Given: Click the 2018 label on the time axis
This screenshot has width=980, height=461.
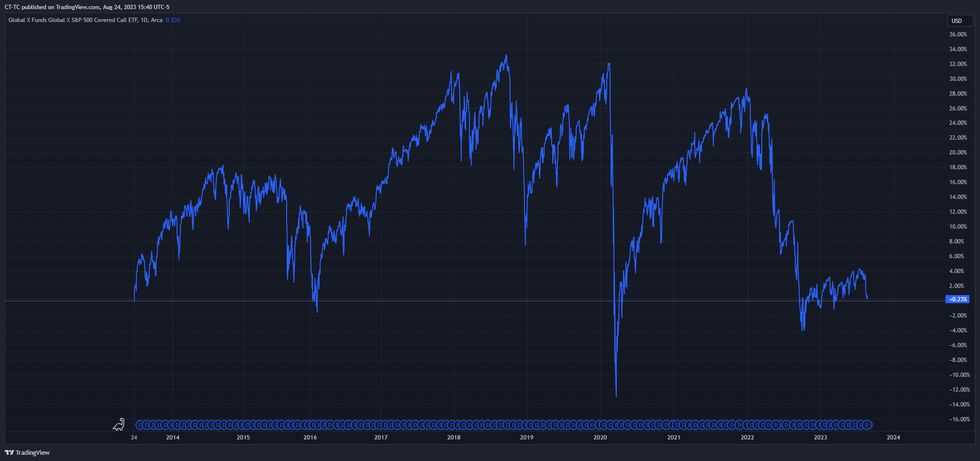Looking at the screenshot, I should click(454, 438).
